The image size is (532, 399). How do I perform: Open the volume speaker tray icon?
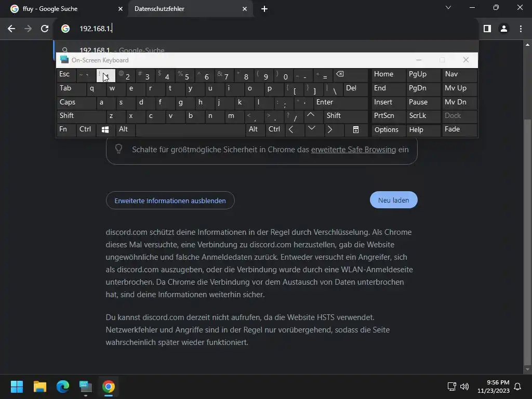coord(464,387)
